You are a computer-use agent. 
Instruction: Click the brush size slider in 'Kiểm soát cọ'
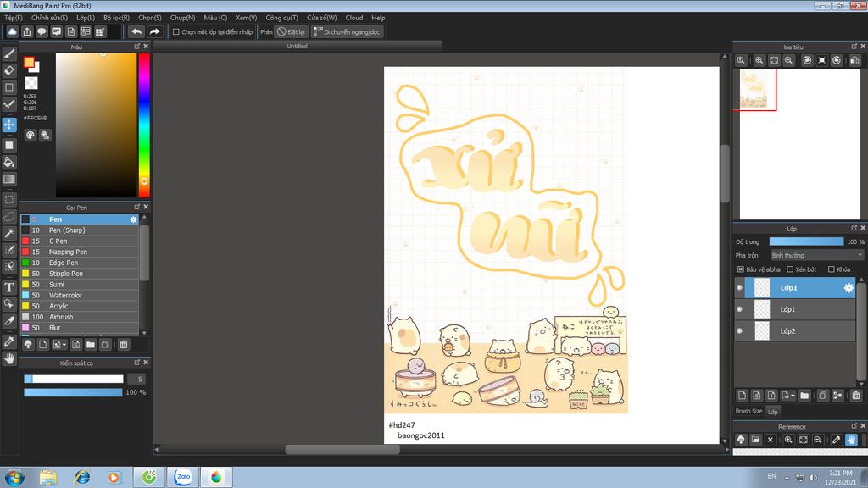point(74,379)
